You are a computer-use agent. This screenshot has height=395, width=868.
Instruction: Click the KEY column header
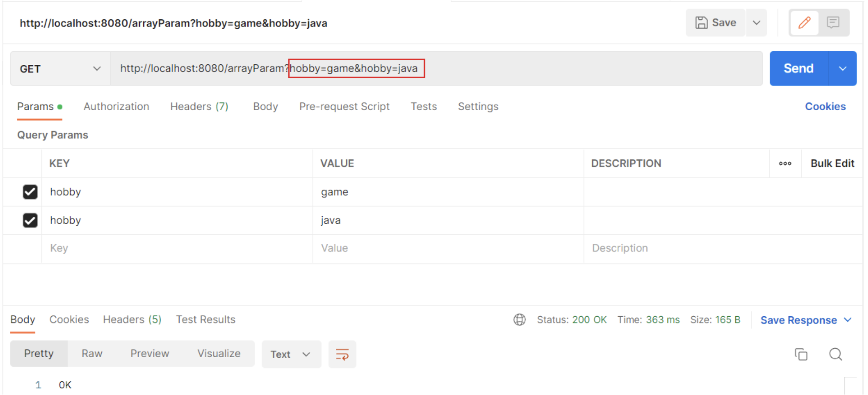(59, 163)
